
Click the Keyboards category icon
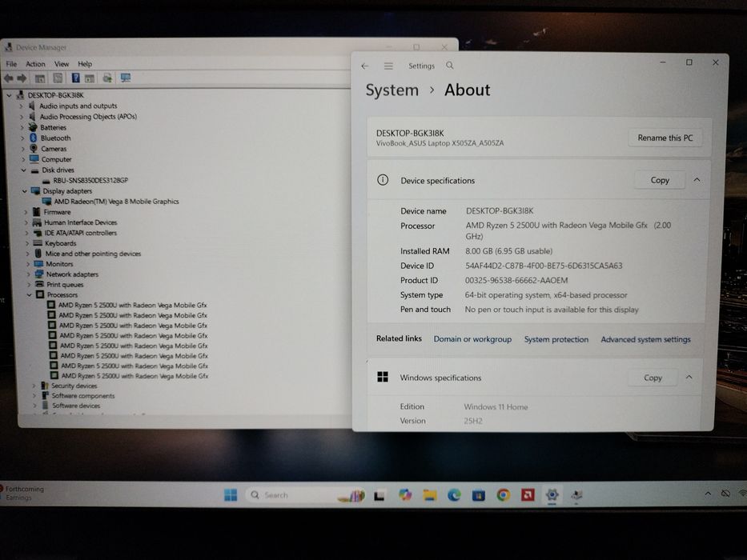click(x=38, y=243)
